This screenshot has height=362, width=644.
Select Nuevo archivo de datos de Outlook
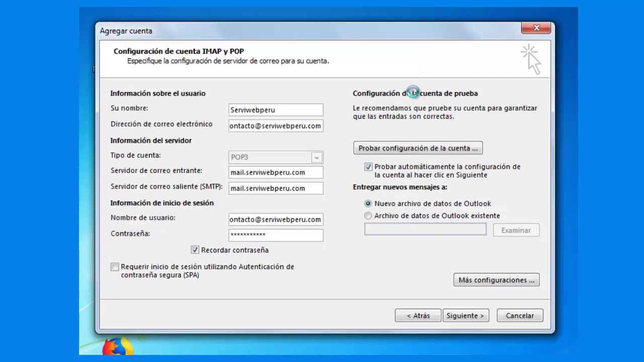click(368, 204)
